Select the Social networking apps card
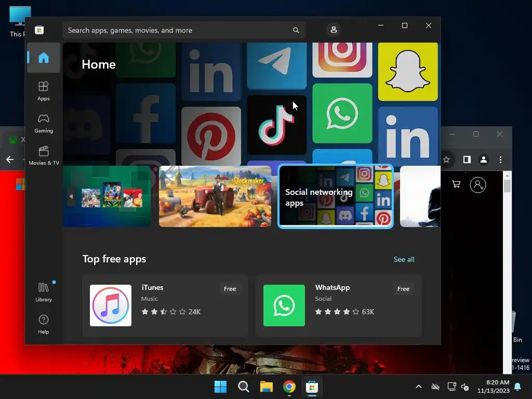532x399 pixels. click(336, 196)
